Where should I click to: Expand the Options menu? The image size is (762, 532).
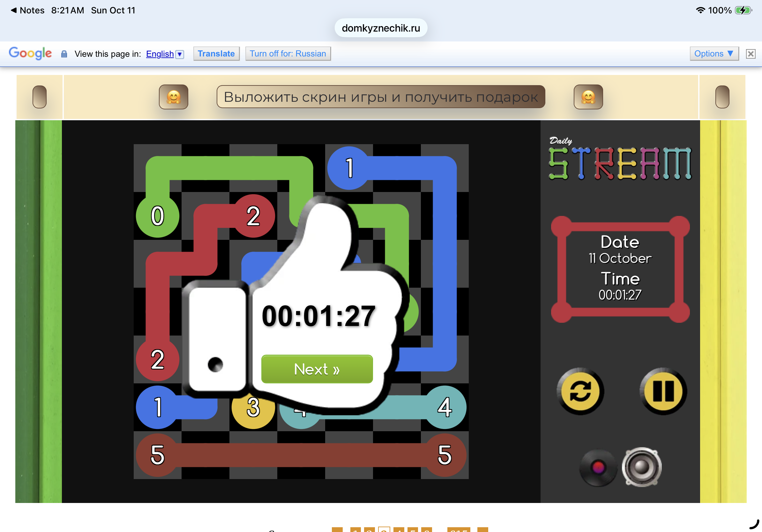click(x=714, y=54)
